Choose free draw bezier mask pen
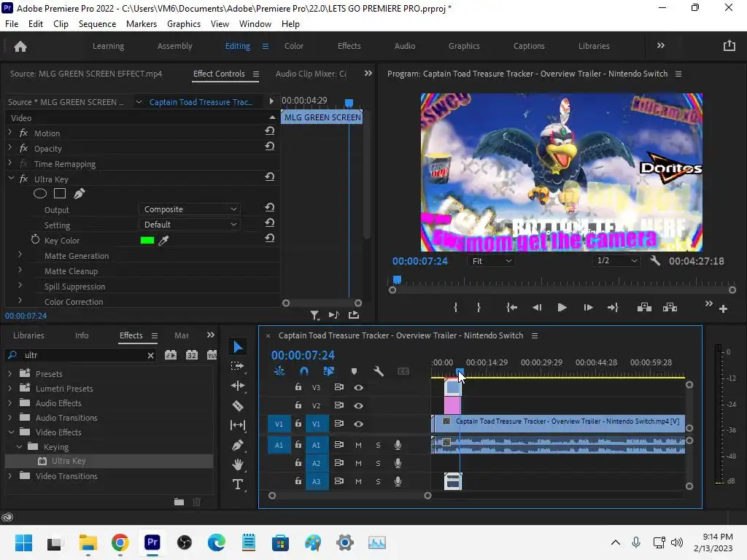This screenshot has height=560, width=747. (79, 193)
